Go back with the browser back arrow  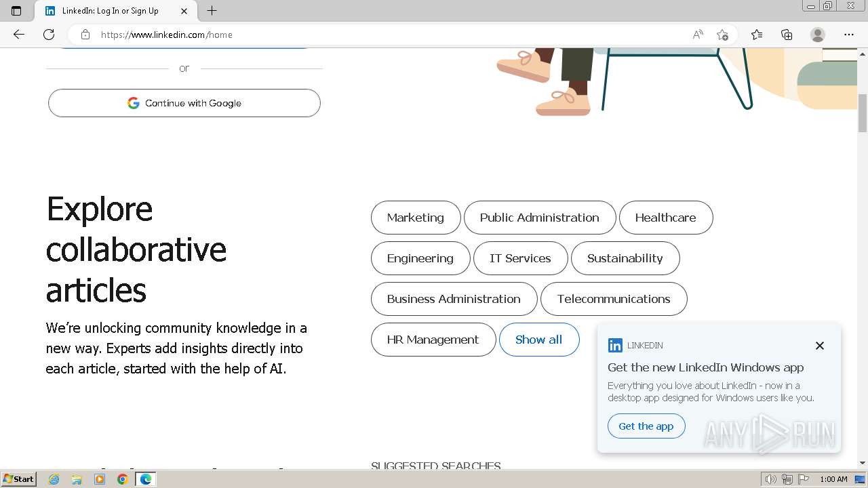pos(19,35)
